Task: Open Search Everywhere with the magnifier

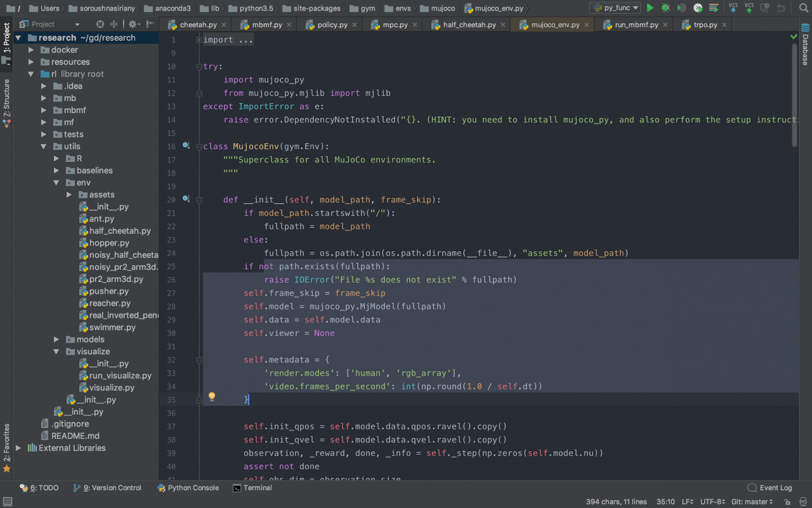Action: 804,8
